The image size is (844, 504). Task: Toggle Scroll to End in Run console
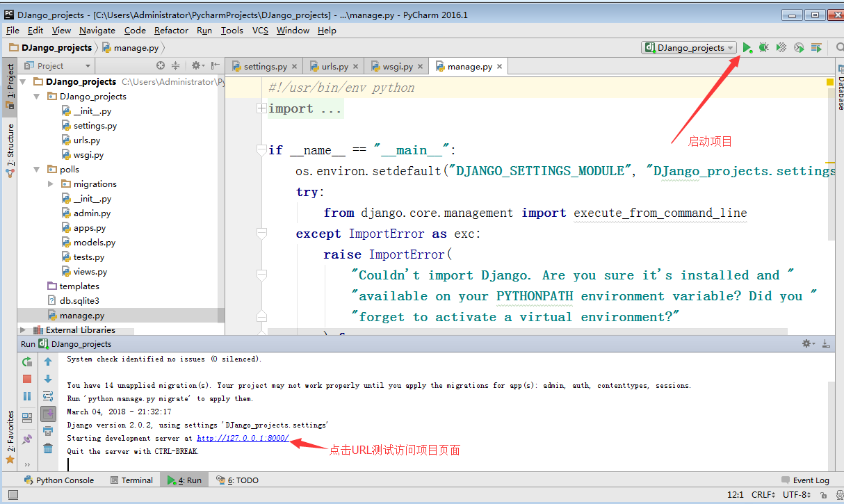(48, 414)
